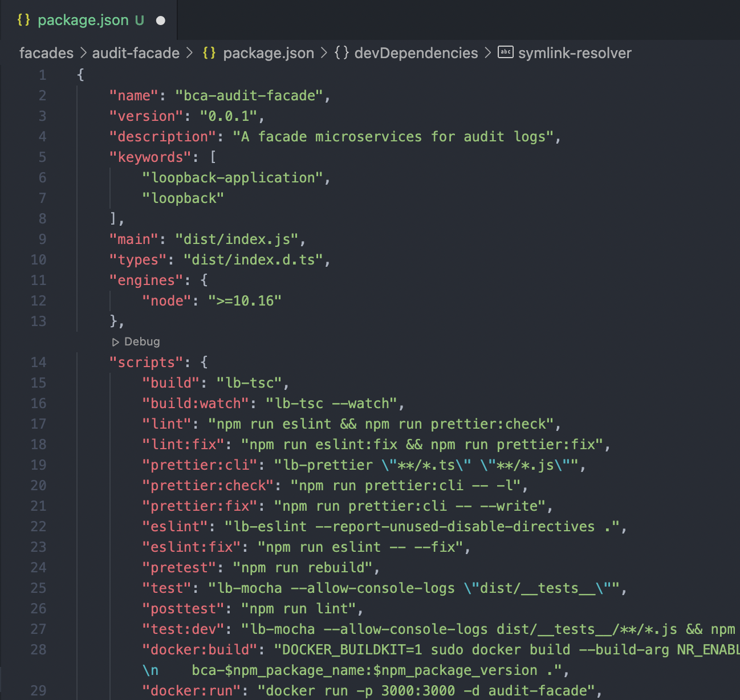
Task: Click the unsaved changes dot on the tab
Action: [160, 20]
